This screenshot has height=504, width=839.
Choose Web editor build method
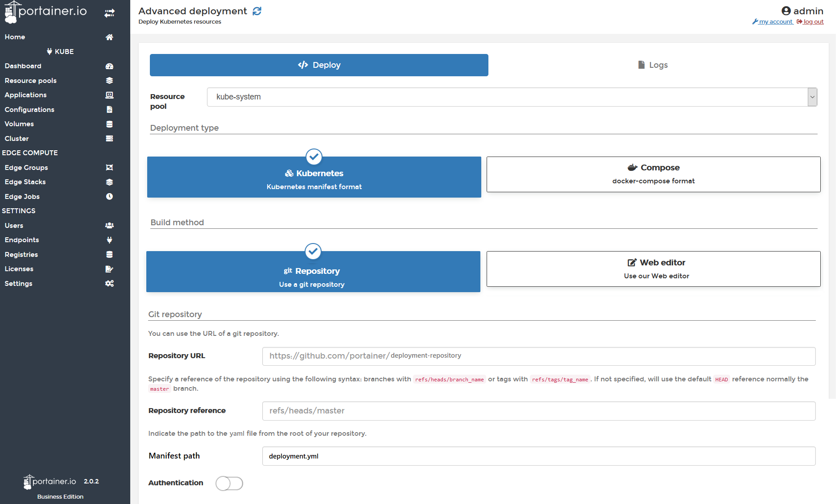(653, 269)
